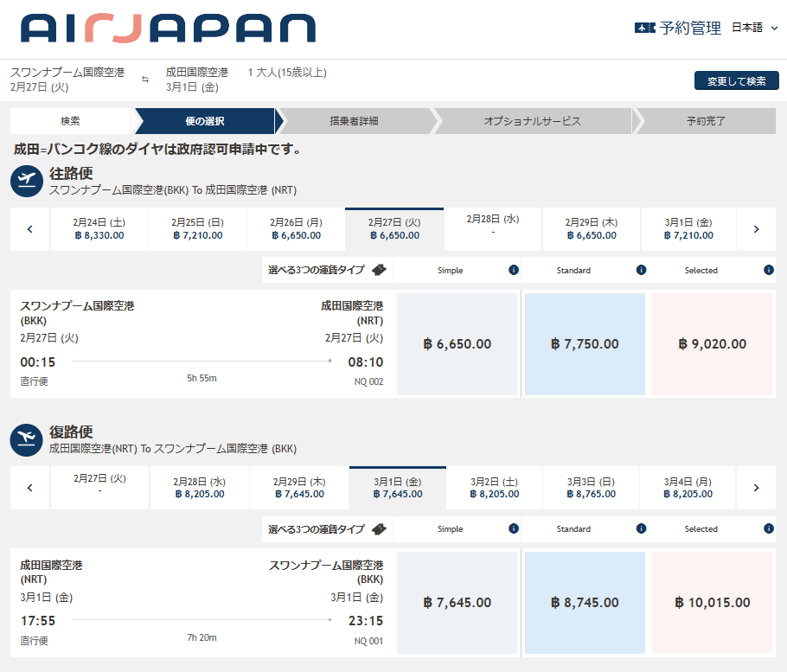Click the ticket icon in 復路便 fare header
This screenshot has width=787, height=672.
[379, 529]
